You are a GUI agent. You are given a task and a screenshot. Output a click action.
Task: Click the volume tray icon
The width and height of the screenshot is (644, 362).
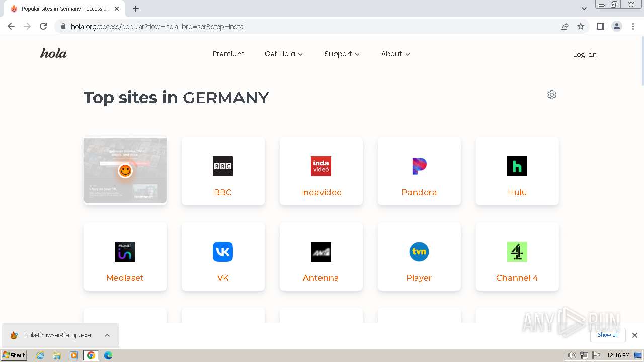tap(572, 355)
